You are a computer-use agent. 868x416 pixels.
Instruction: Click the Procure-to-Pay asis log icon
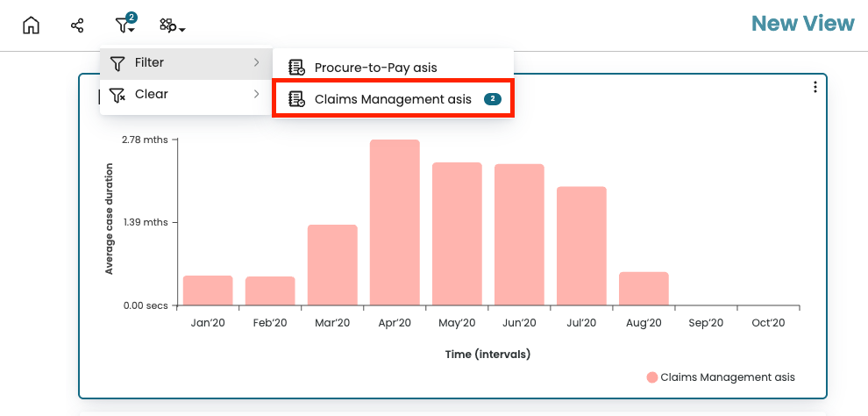click(296, 68)
